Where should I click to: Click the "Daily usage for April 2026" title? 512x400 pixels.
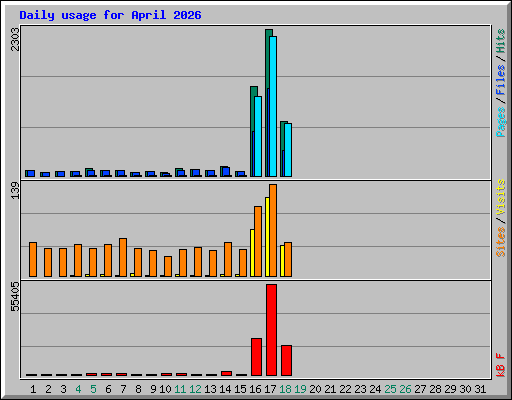coord(110,15)
